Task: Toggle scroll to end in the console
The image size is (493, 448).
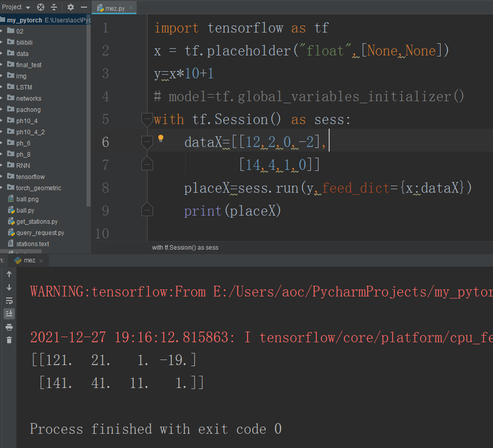Action: tap(9, 313)
